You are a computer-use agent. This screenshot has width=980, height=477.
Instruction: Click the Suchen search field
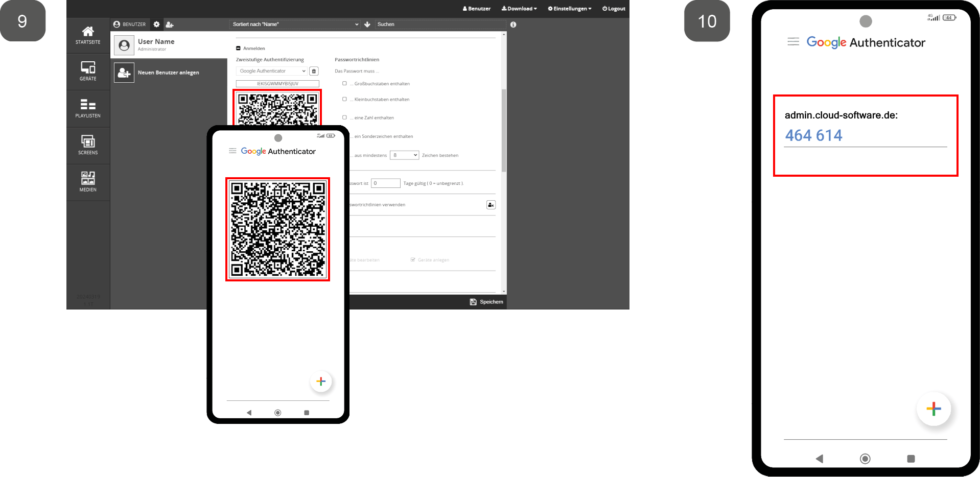click(x=439, y=25)
